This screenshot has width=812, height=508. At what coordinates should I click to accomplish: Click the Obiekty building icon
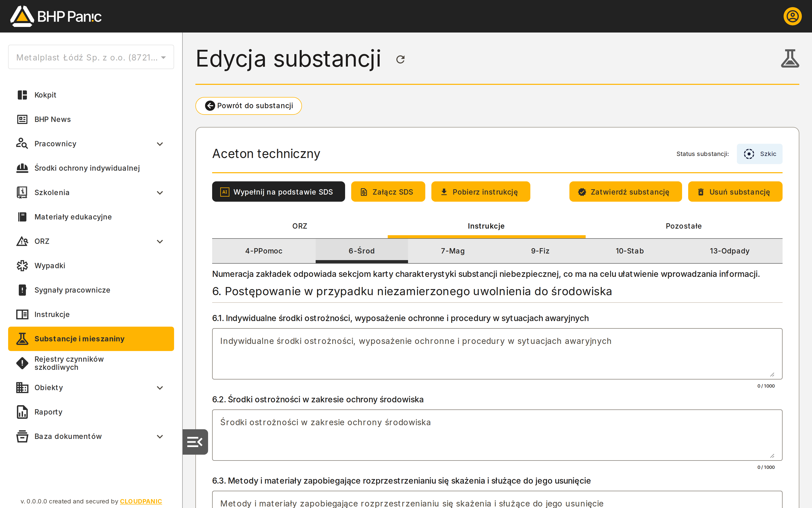pyautogui.click(x=22, y=388)
